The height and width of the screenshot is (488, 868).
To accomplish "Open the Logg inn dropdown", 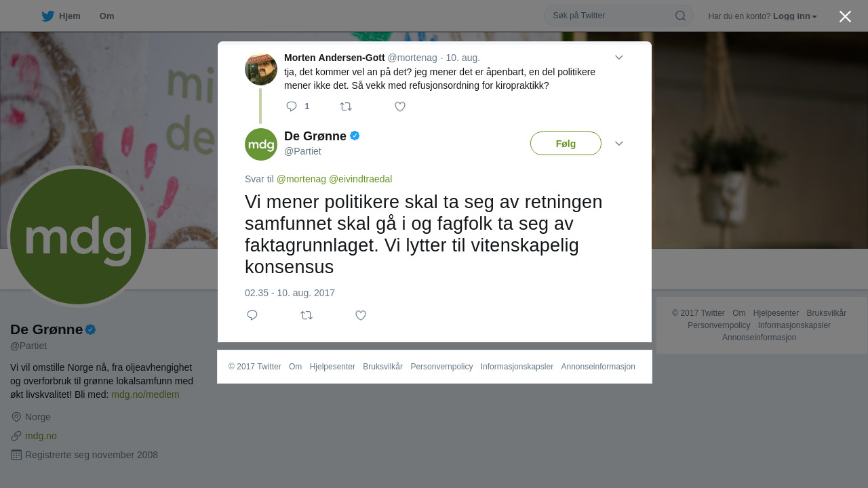I will [x=795, y=16].
